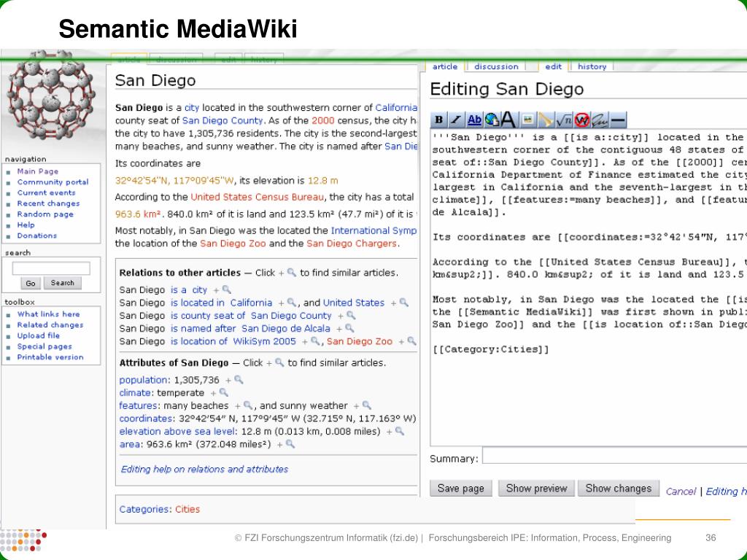
Task: Cancel editing via Cancel link
Action: 681,491
